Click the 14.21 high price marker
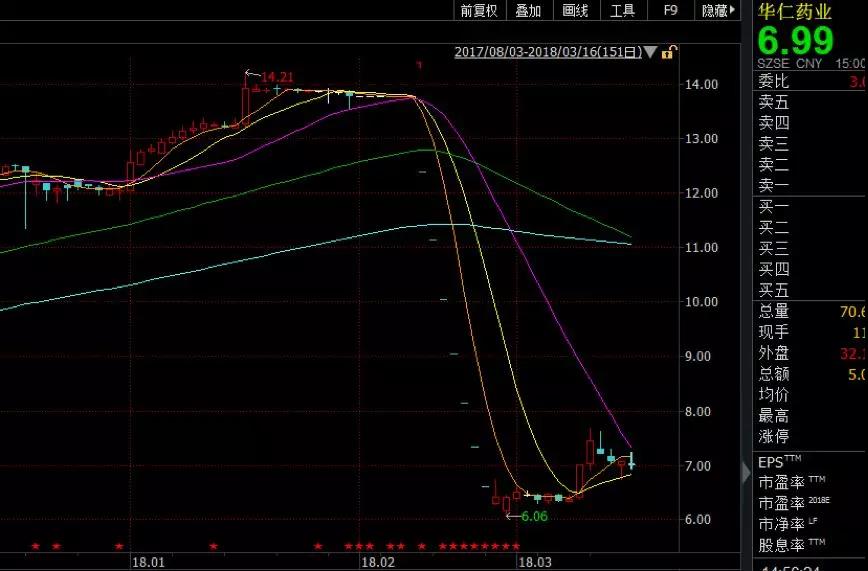Viewport: 868px width, 571px height. click(276, 77)
